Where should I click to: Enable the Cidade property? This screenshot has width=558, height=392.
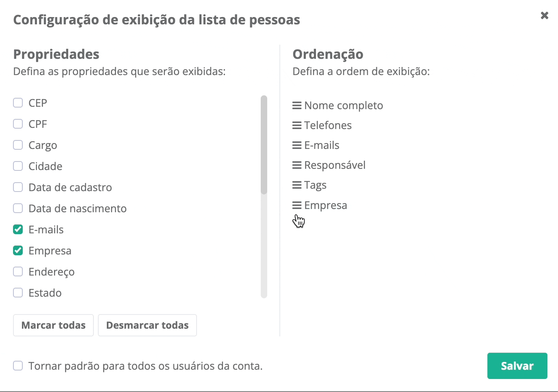(18, 166)
